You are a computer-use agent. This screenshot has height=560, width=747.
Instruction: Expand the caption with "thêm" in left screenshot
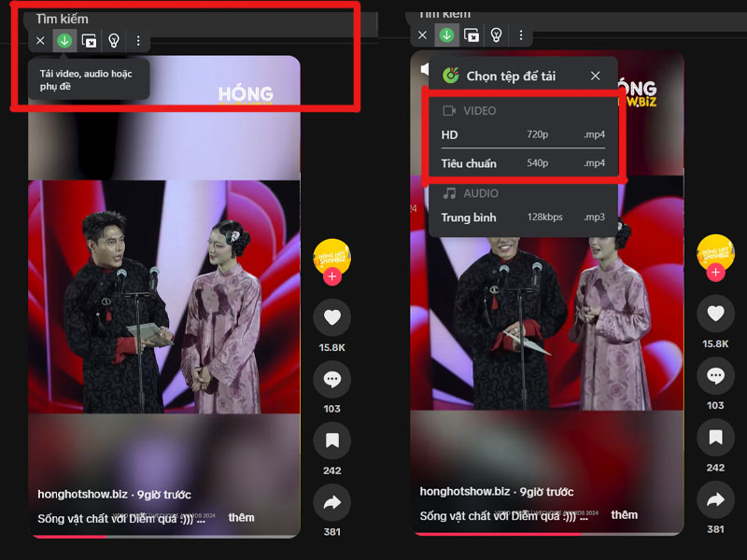241,517
